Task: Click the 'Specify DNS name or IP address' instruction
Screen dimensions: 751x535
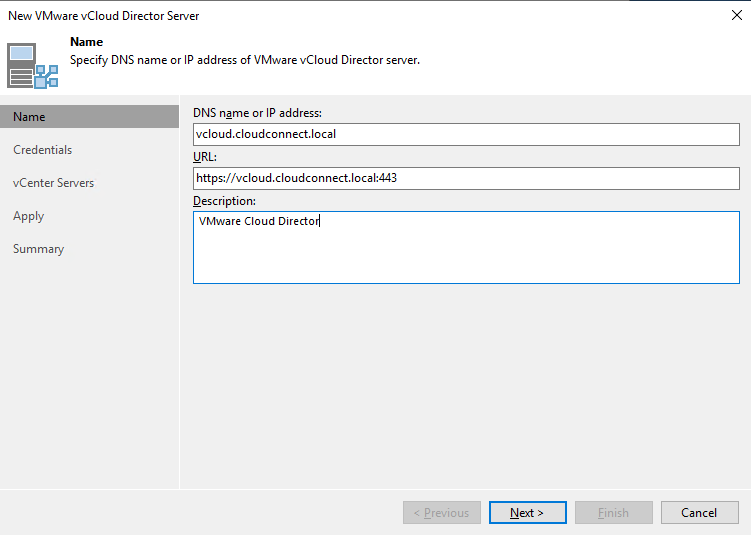Action: (x=245, y=60)
